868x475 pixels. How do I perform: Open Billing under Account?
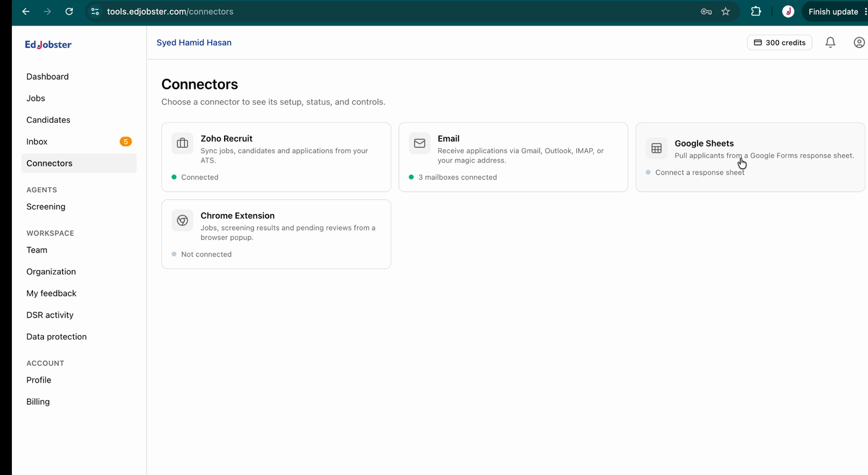pyautogui.click(x=79, y=402)
